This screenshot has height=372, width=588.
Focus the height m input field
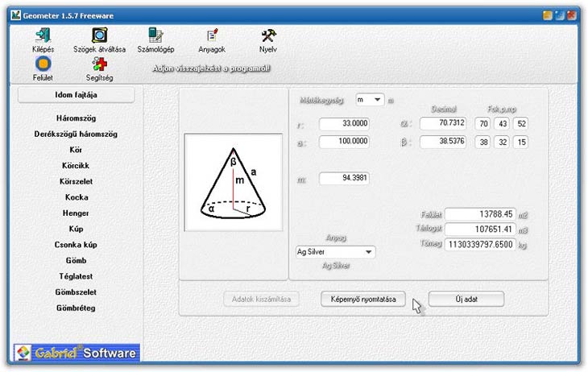[x=345, y=178]
